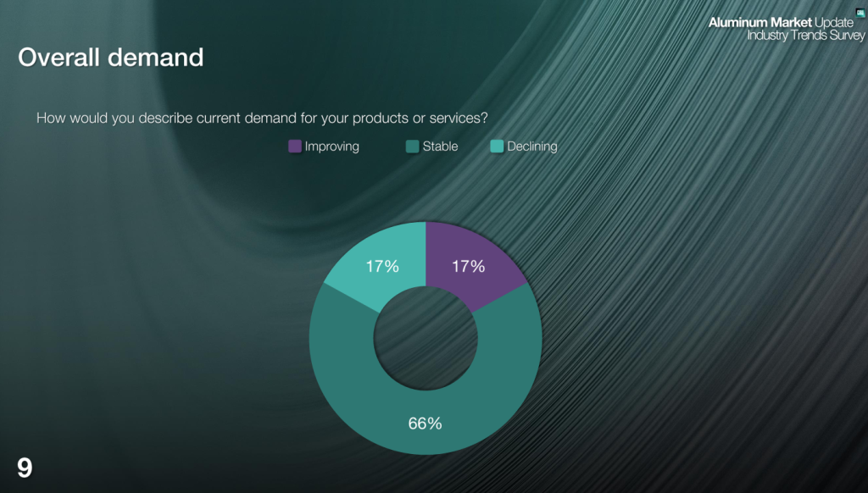Click the slide number 9
The height and width of the screenshot is (493, 868).
[x=25, y=468]
